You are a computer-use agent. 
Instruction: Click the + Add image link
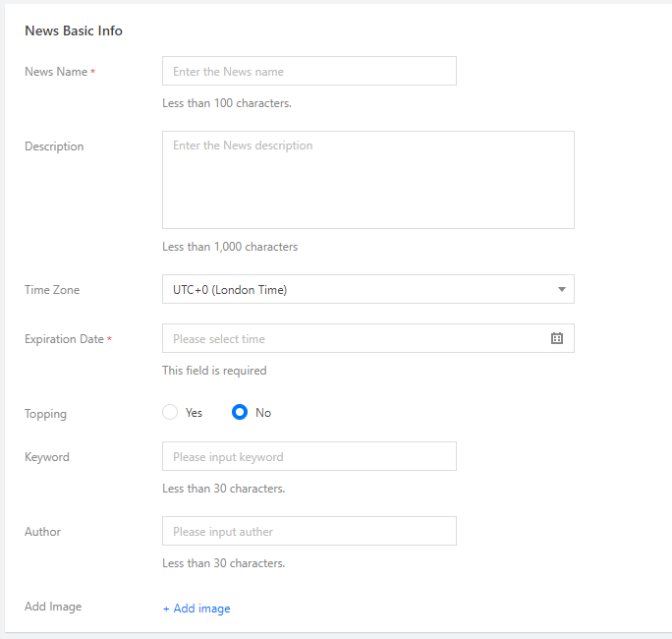[196, 609]
